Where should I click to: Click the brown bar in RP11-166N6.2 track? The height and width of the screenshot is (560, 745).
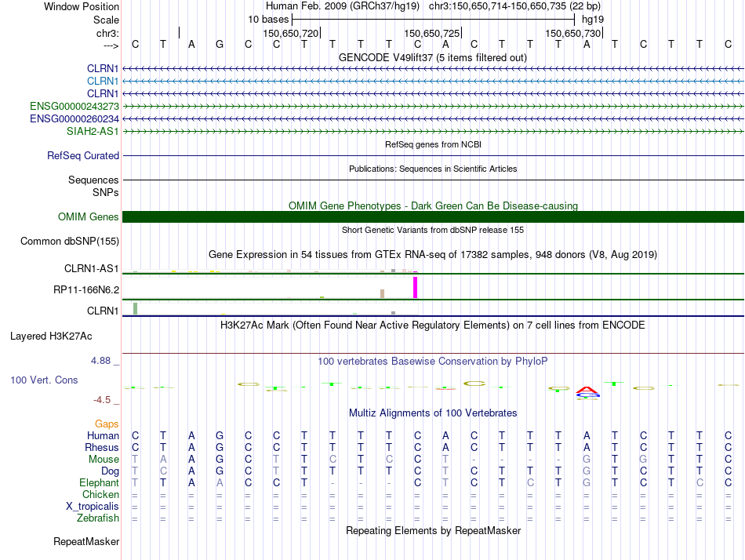pos(382,293)
